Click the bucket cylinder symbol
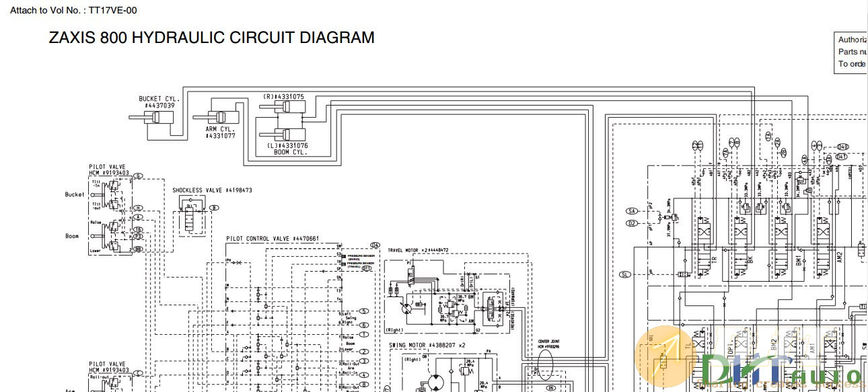Screen dimensions: 868x392 point(153,118)
